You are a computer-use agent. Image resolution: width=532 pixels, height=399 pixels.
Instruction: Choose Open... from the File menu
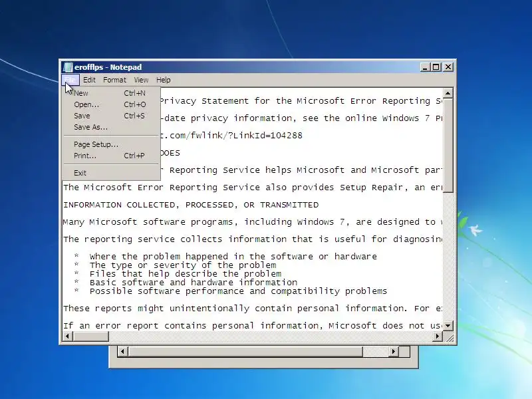111,104
